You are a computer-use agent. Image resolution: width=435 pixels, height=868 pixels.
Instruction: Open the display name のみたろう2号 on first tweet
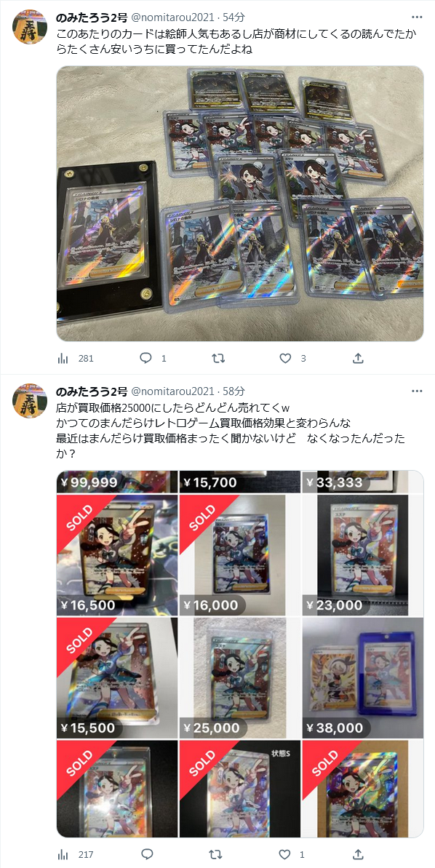[92, 17]
